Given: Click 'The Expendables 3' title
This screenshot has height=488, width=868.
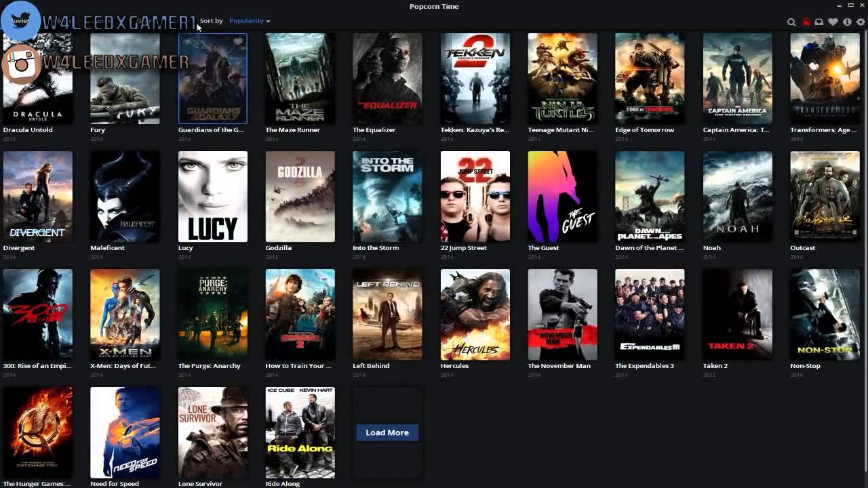Looking at the screenshot, I should pyautogui.click(x=645, y=365).
